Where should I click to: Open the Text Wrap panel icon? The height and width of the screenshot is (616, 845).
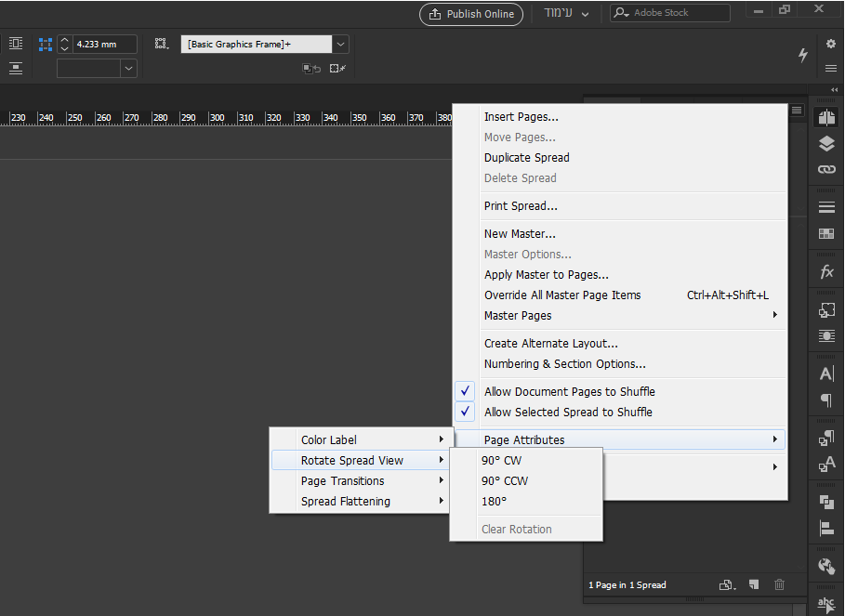point(826,336)
